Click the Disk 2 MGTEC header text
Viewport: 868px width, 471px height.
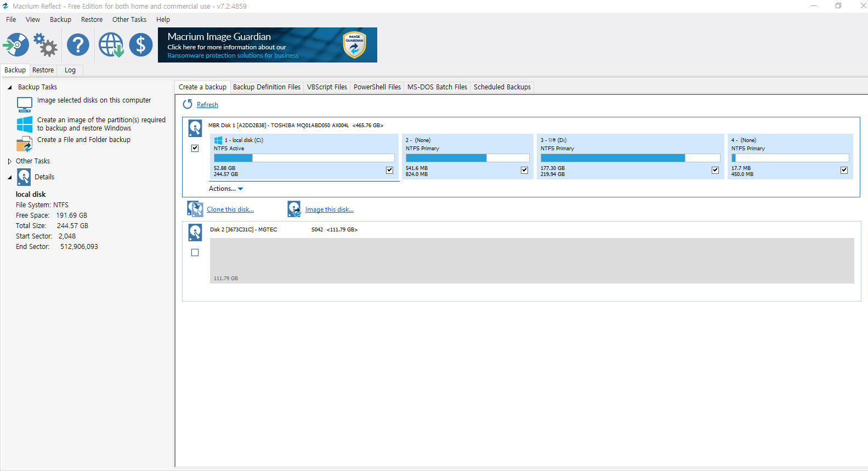(283, 230)
